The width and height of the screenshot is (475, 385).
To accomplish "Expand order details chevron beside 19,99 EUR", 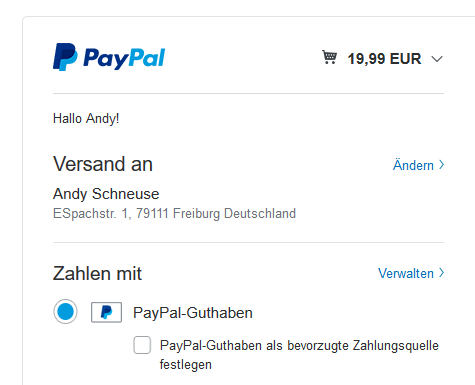I will (x=437, y=59).
